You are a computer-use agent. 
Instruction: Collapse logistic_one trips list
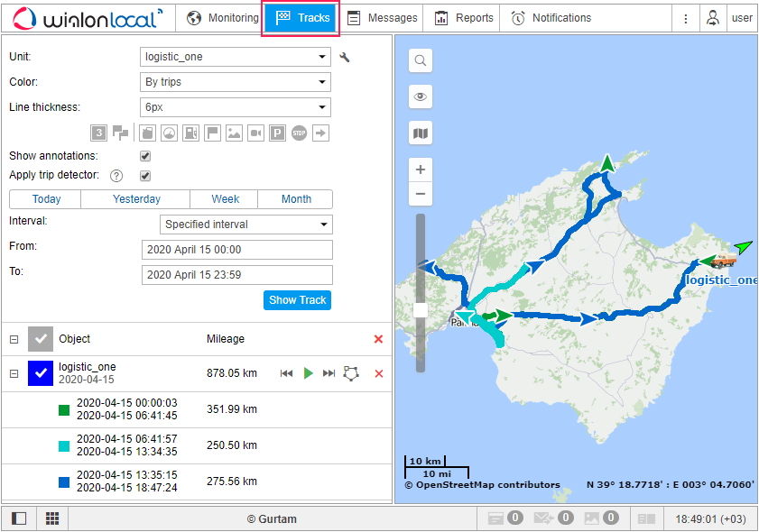tap(14, 374)
